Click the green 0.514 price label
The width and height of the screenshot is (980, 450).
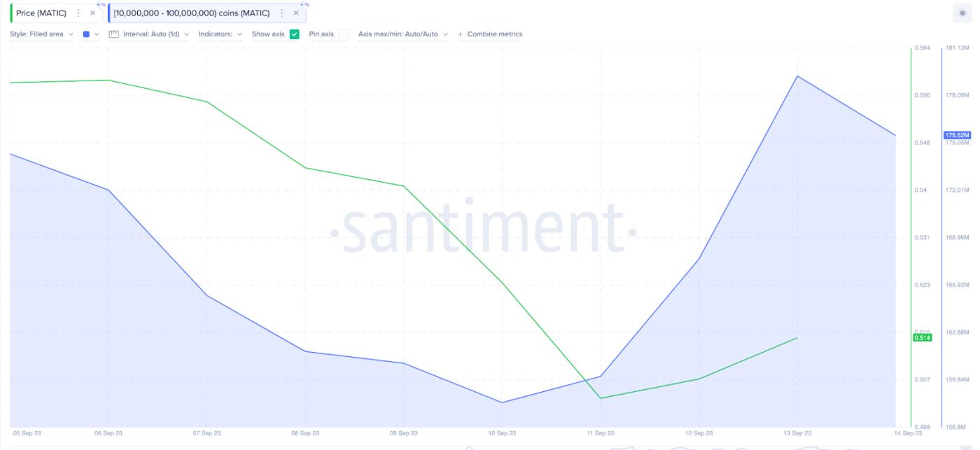923,338
